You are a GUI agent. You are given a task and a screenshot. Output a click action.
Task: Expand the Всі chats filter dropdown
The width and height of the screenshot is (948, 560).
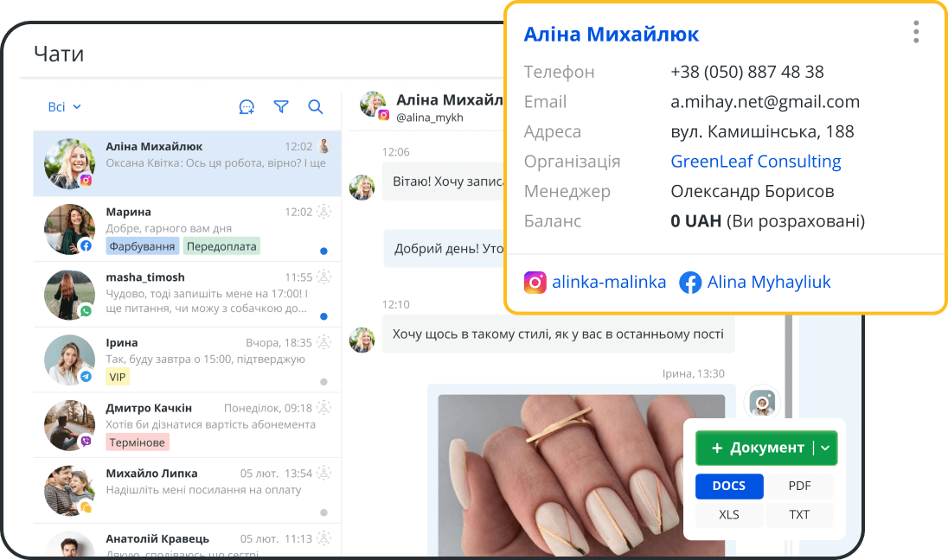(x=64, y=107)
